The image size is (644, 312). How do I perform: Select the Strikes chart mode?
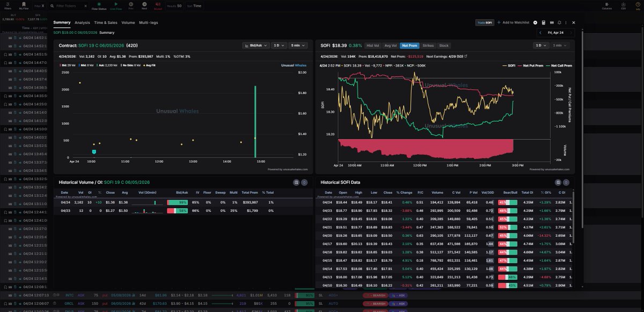[428, 46]
